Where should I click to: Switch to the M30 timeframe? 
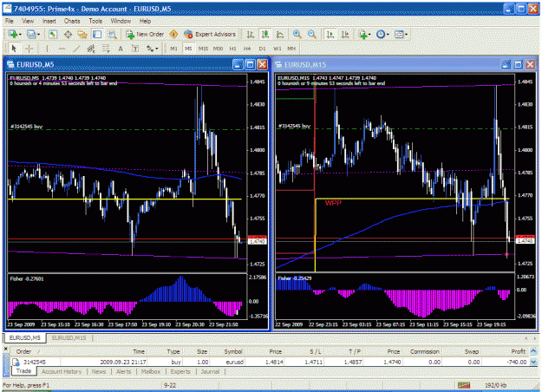pos(219,49)
